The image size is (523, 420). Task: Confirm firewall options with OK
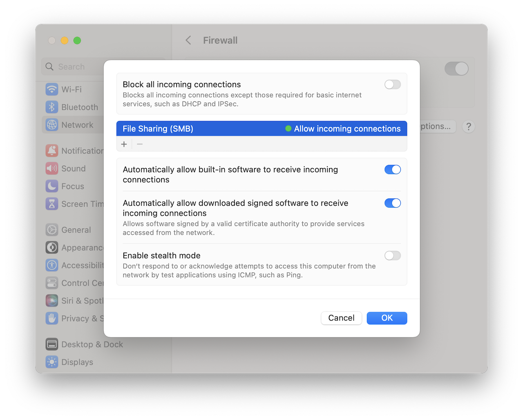(387, 318)
